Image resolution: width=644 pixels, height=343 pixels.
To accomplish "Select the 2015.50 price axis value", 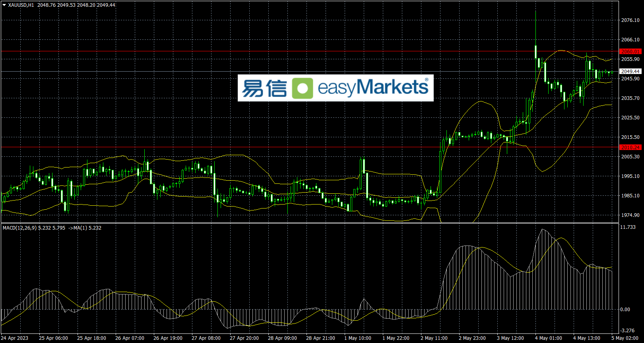I will (x=630, y=137).
